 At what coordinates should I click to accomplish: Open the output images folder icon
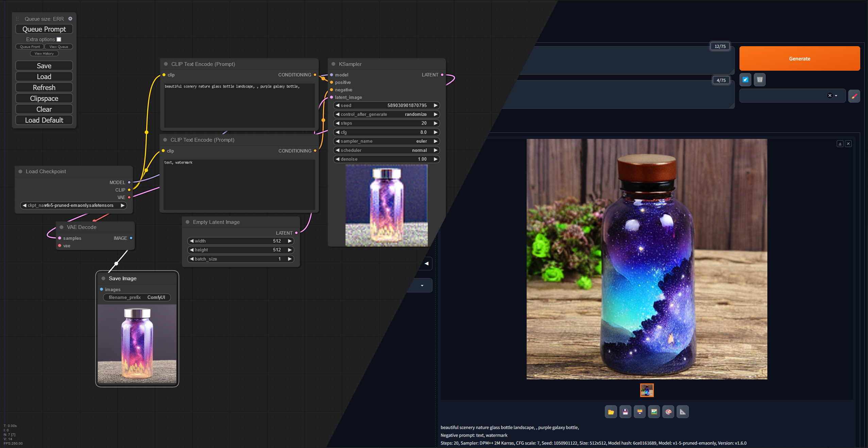tap(611, 412)
